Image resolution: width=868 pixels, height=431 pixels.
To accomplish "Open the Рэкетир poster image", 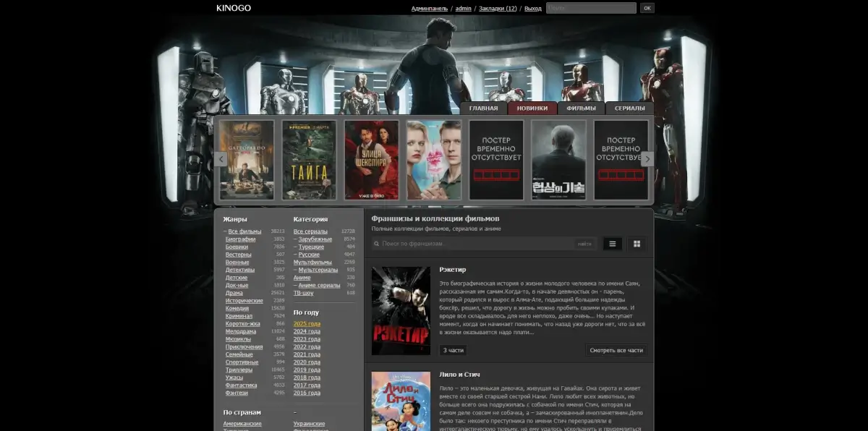I will pos(401,311).
